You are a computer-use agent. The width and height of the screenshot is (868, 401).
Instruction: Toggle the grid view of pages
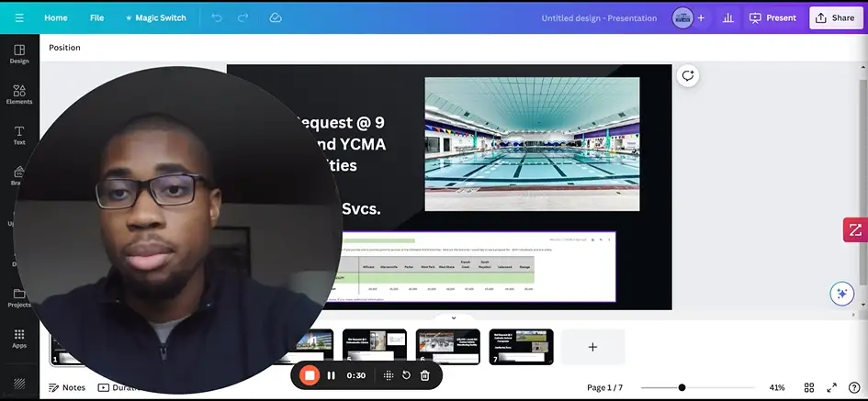pos(809,387)
